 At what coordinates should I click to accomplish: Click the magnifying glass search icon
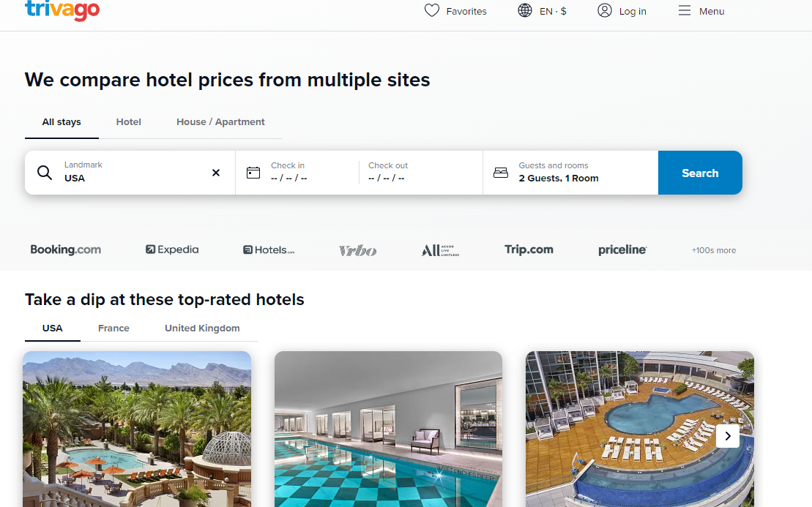click(45, 173)
